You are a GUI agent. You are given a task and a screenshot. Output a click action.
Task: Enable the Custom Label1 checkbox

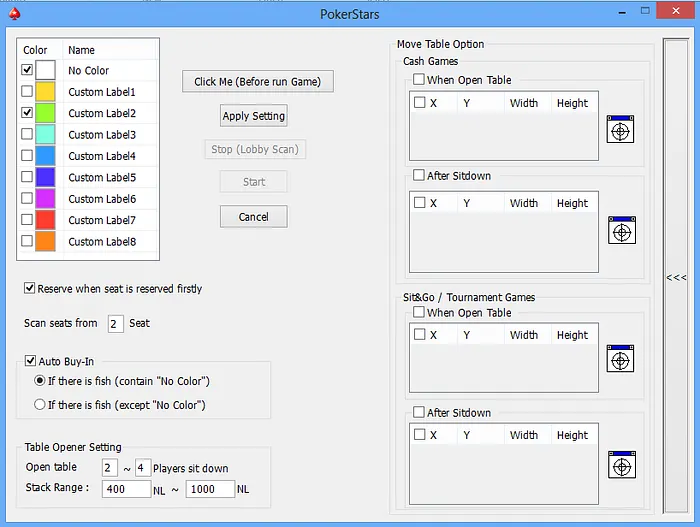(x=27, y=92)
